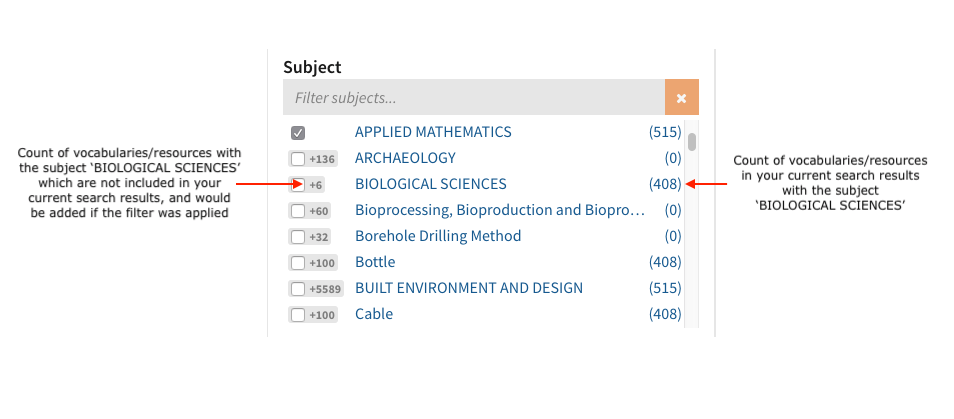Open BUILT ENVIRONMENT AND DESIGN link

click(x=469, y=288)
